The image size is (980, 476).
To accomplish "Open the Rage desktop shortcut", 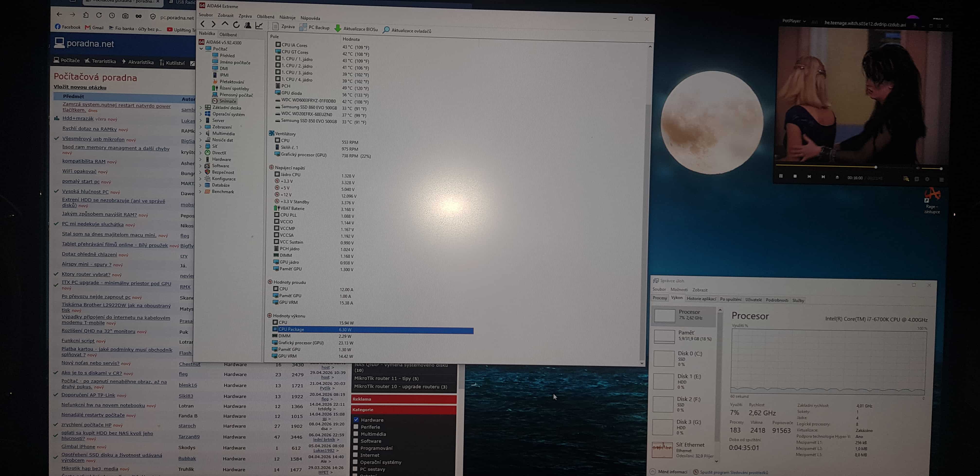I will coord(932,201).
